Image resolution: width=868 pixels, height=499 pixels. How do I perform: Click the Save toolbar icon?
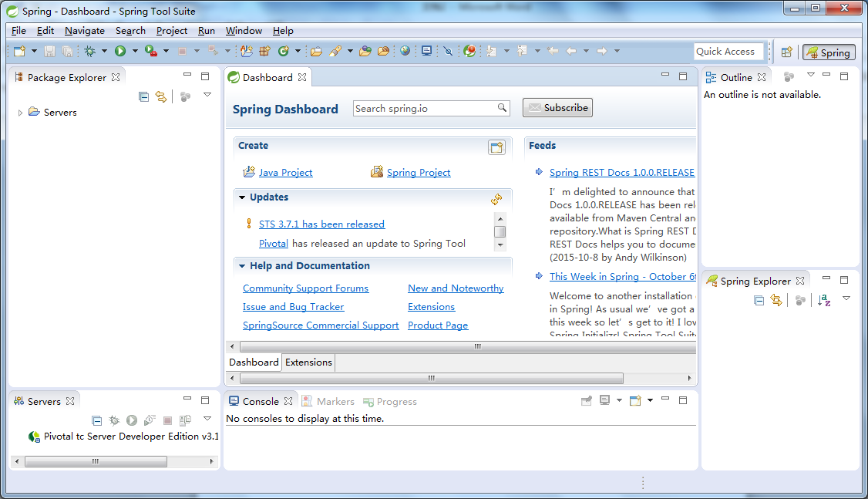point(50,51)
